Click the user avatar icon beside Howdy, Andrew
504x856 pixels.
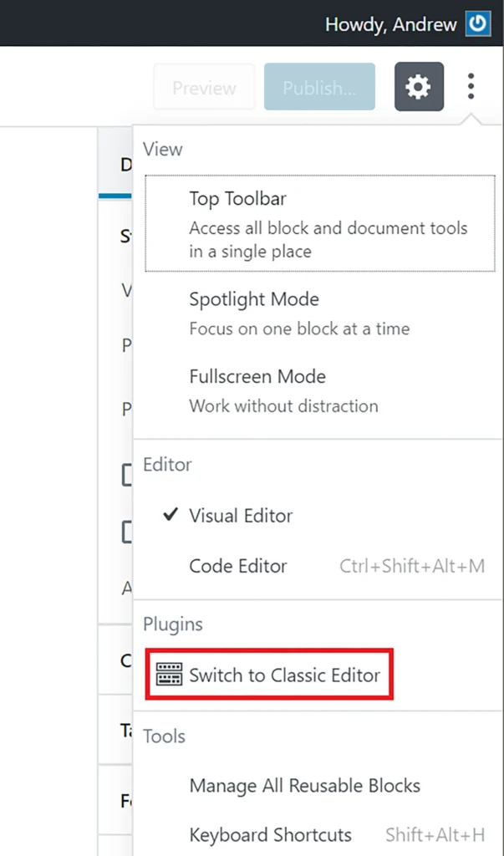click(478, 24)
